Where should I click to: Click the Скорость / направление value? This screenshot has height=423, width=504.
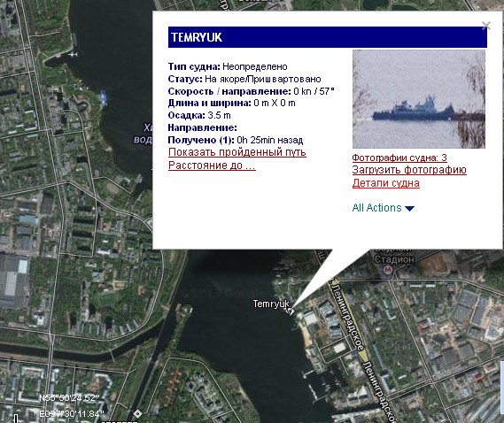coord(314,91)
